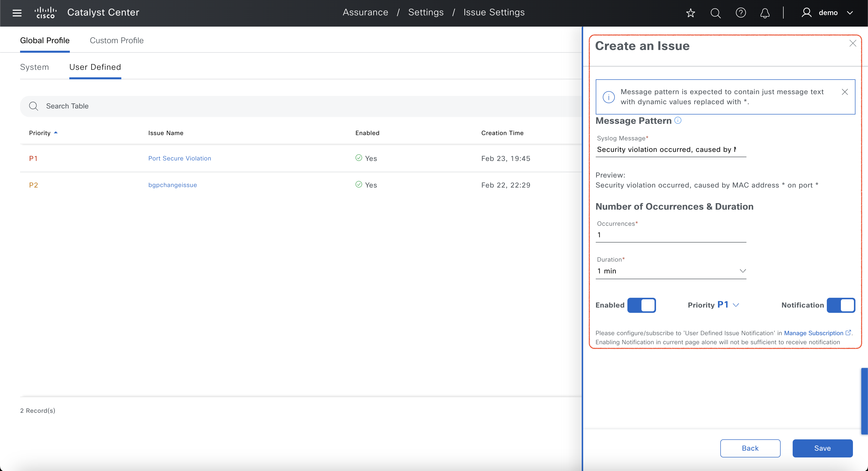Toggle the Notification switch

841,305
